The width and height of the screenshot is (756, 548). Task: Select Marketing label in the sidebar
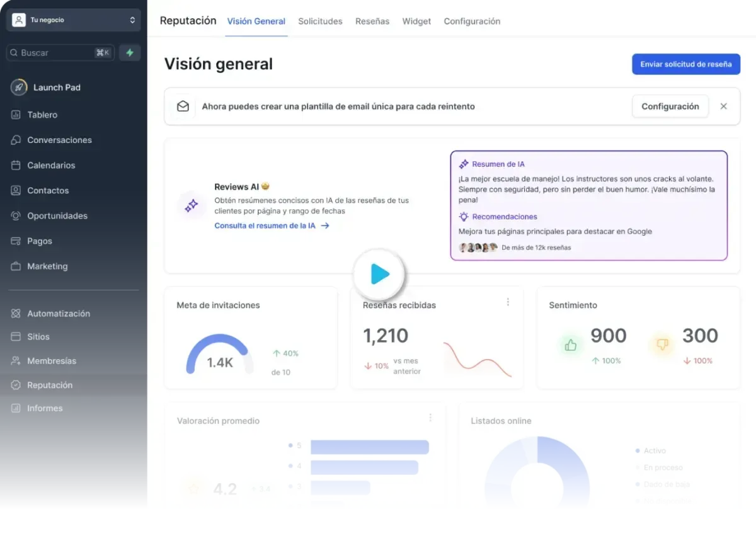pos(47,266)
